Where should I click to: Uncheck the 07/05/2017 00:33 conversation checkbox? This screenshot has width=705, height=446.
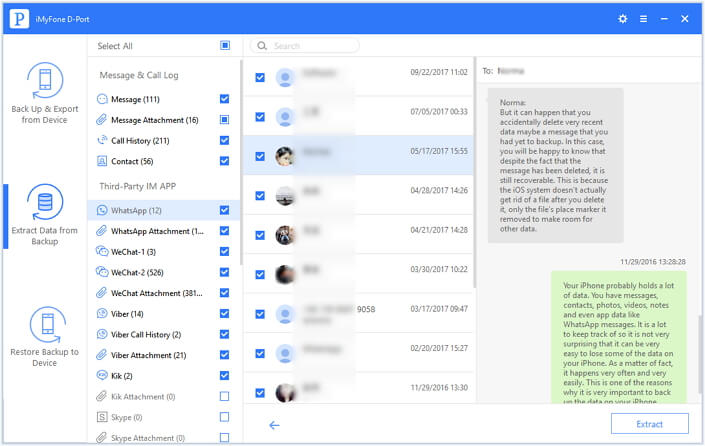(x=260, y=117)
